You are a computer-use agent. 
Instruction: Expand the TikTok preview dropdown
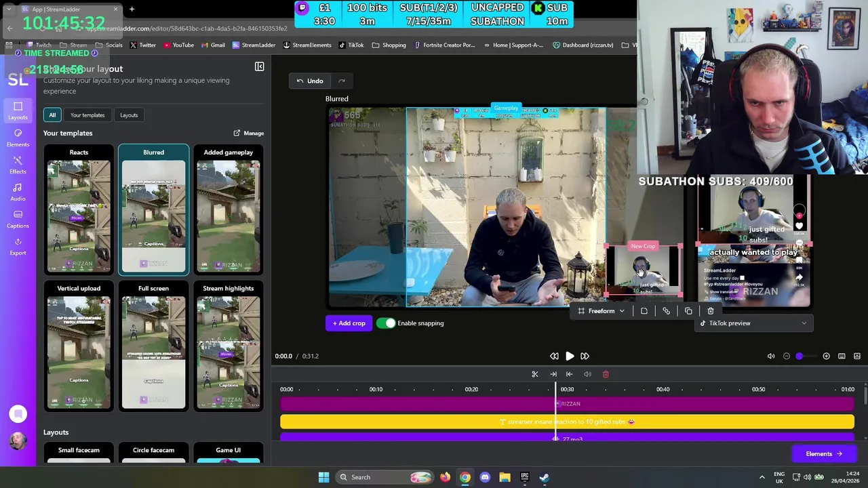(753, 323)
